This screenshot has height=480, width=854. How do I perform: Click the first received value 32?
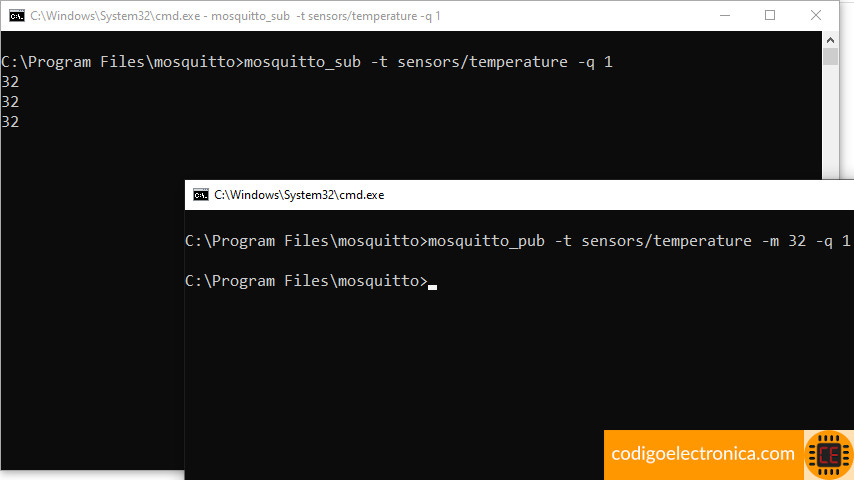point(10,82)
